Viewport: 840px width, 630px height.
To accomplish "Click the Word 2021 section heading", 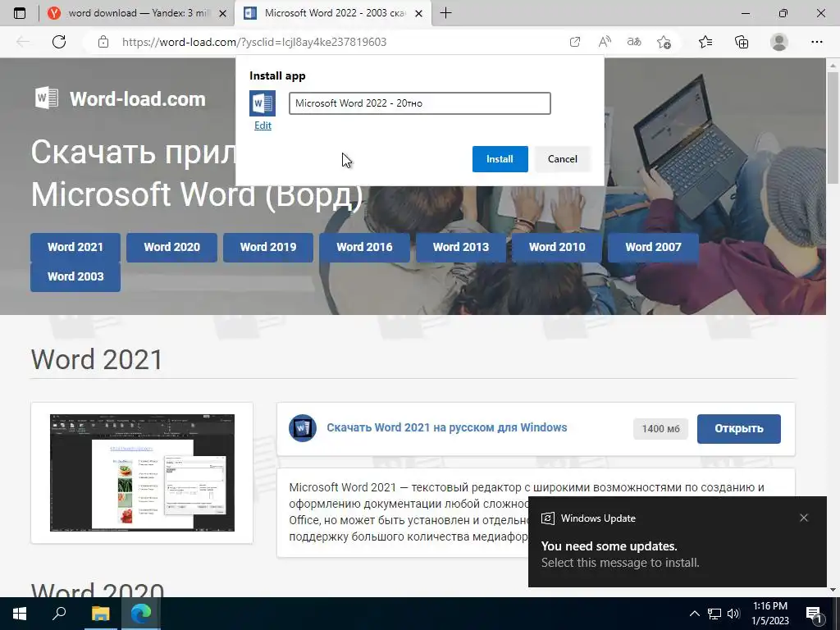I will pyautogui.click(x=97, y=359).
